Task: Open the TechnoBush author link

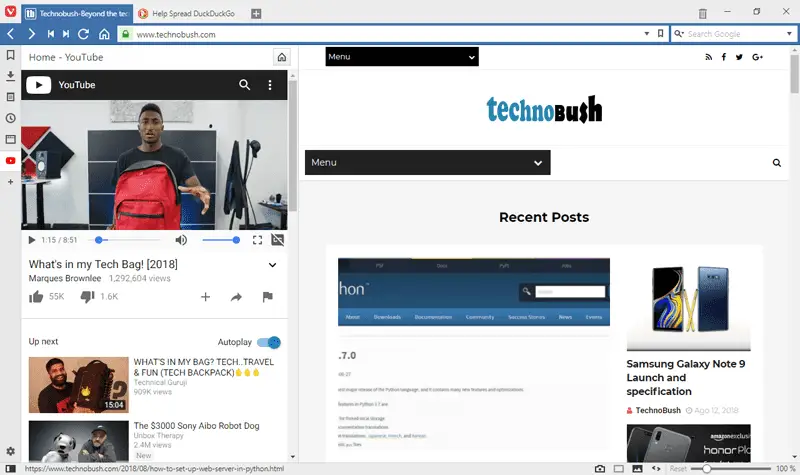Action: (658, 410)
